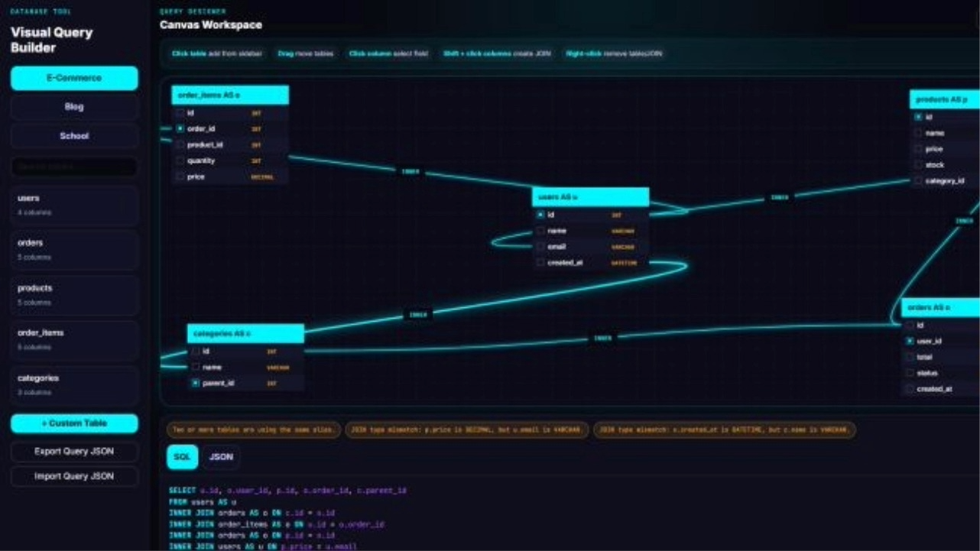Select the "categories AS c" table header
980x551 pixels.
tap(246, 334)
